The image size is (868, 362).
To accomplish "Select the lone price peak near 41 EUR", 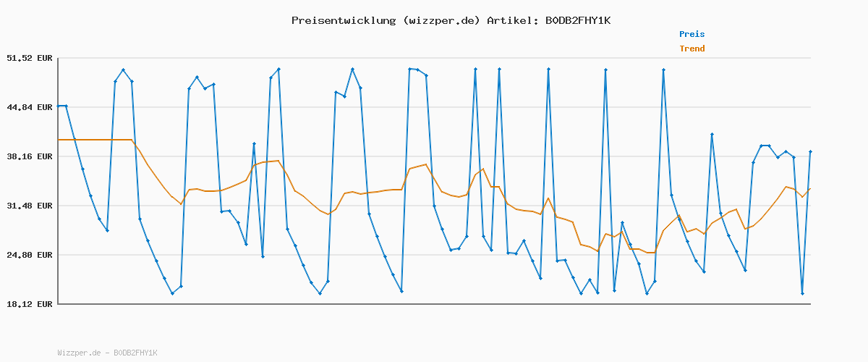I will point(712,135).
